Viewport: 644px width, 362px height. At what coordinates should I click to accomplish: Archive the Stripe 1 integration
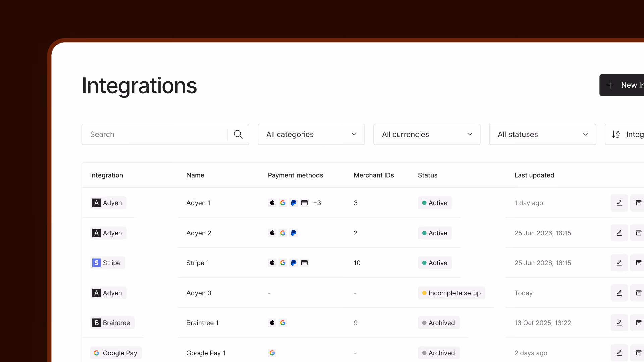tap(638, 263)
